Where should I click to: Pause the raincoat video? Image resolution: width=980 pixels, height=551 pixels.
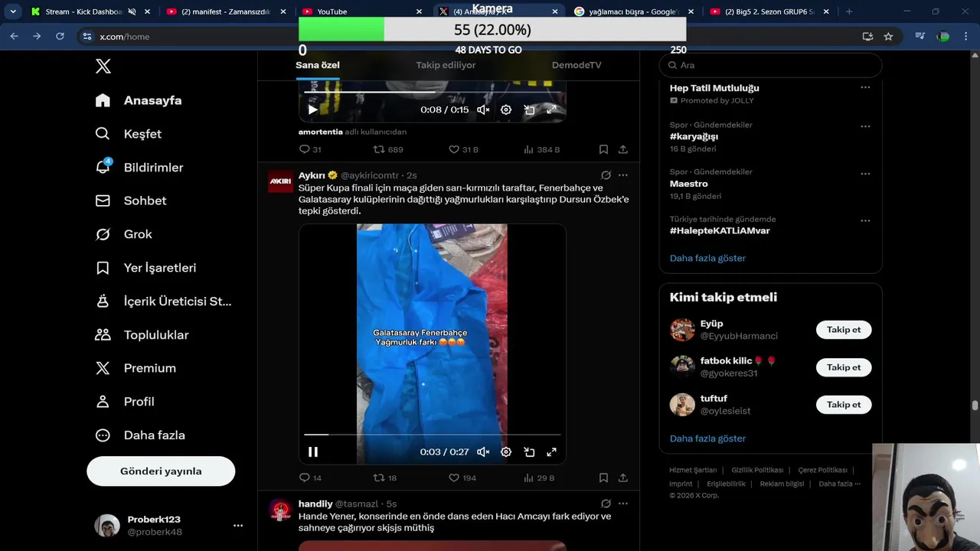(313, 452)
